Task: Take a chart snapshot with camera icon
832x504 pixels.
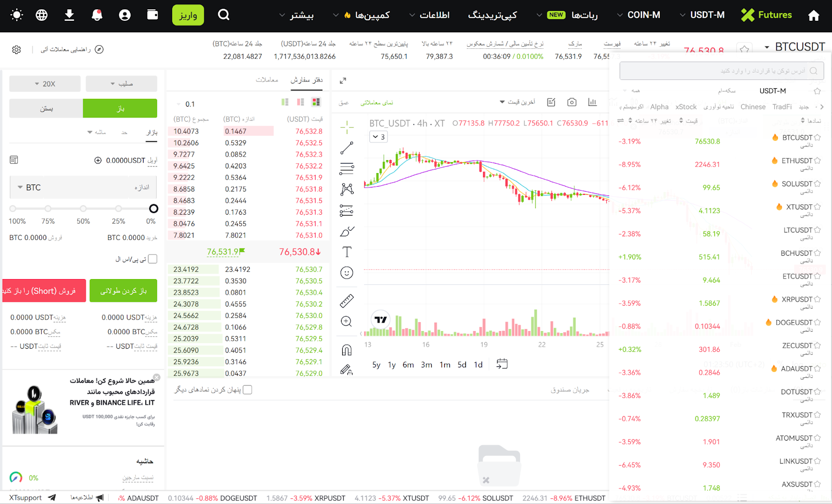Action: pos(571,102)
